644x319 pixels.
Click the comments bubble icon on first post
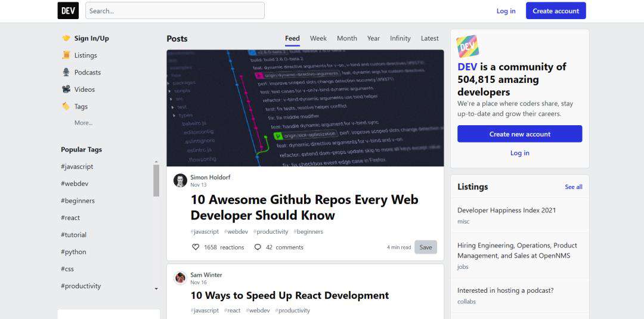pos(258,247)
